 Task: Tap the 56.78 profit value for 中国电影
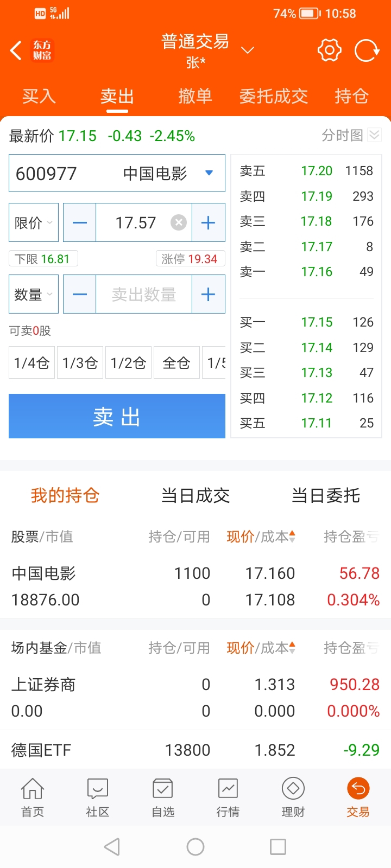point(360,573)
